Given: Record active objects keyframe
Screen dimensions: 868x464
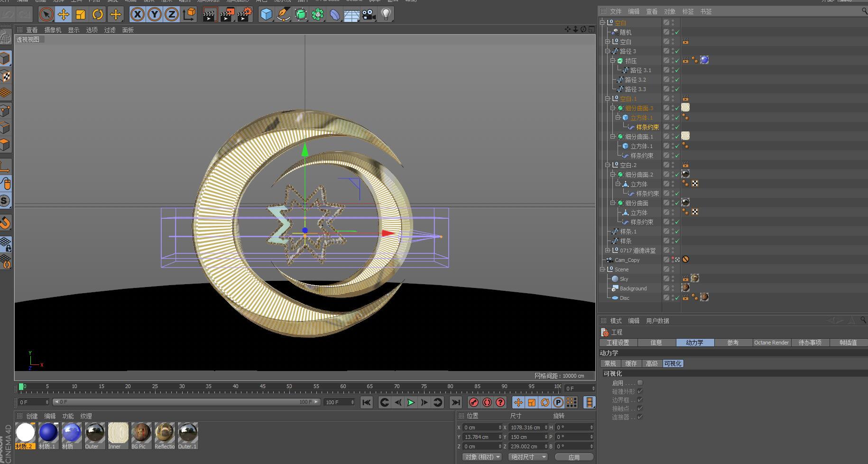Looking at the screenshot, I should point(473,402).
